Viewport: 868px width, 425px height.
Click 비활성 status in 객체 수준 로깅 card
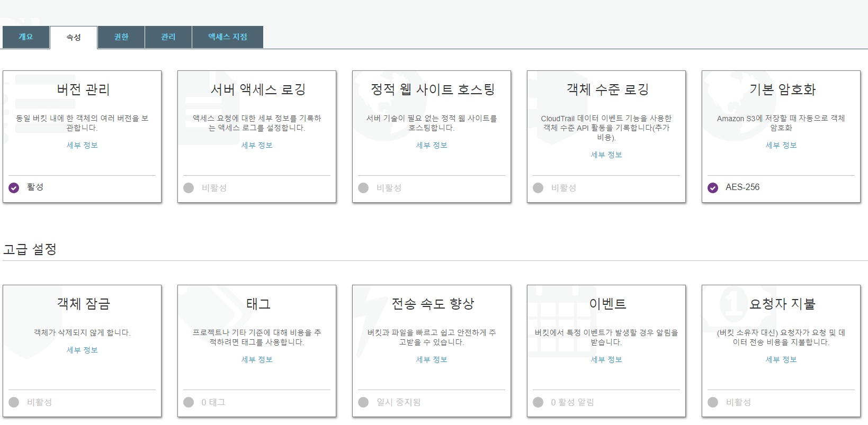[563, 188]
